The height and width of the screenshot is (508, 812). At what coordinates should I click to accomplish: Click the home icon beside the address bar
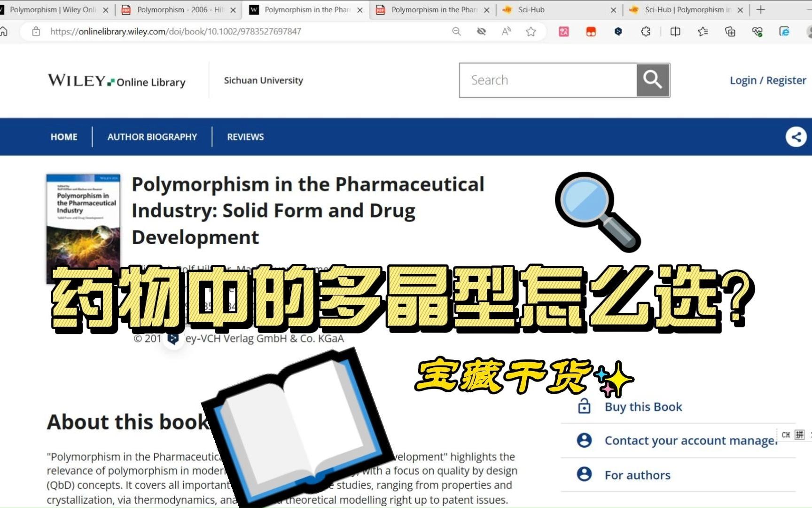point(3,32)
